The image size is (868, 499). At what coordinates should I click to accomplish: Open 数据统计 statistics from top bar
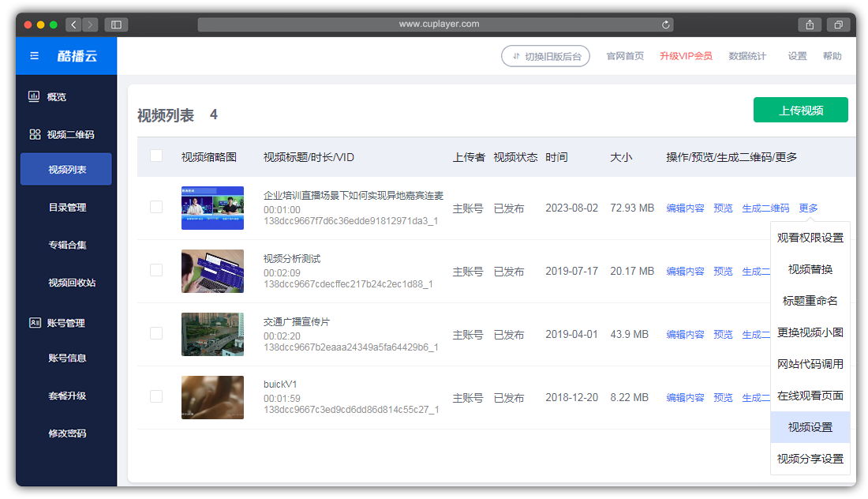point(747,56)
